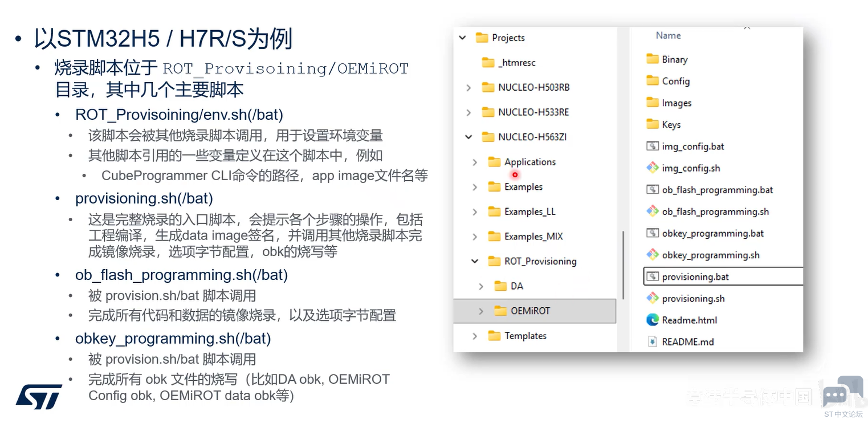Expand the NUCLEO-H503RB tree node
Screen dimensions: 868x423
(x=468, y=87)
